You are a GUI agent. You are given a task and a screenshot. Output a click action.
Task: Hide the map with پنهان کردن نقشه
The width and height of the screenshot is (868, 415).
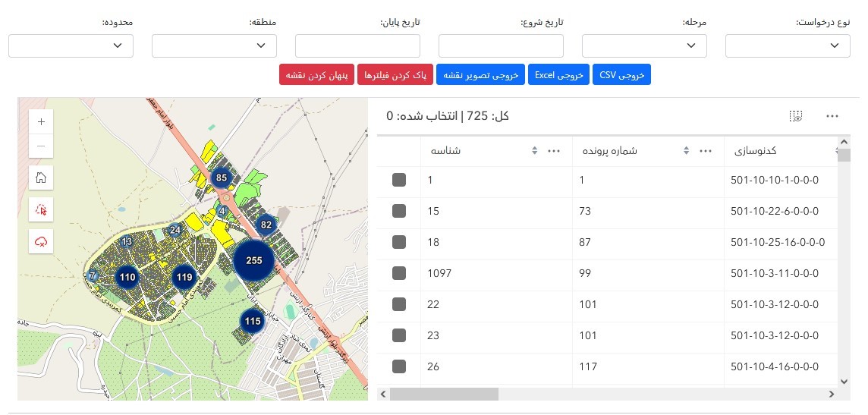[x=316, y=74]
